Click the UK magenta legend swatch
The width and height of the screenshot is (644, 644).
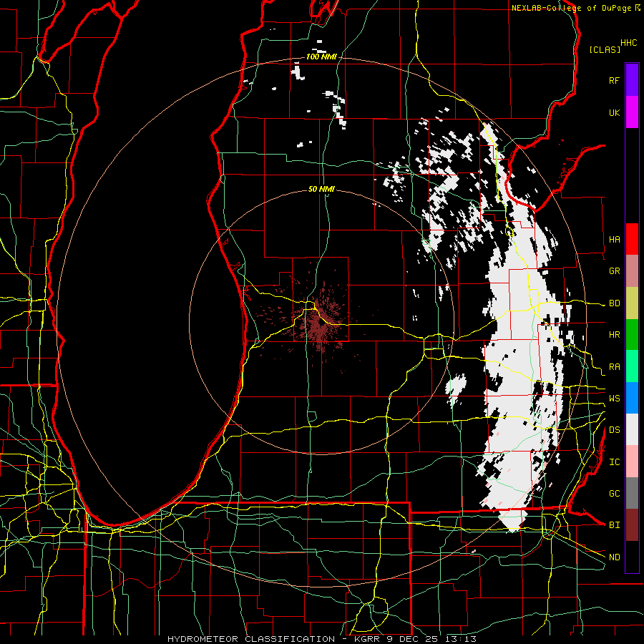click(x=632, y=112)
